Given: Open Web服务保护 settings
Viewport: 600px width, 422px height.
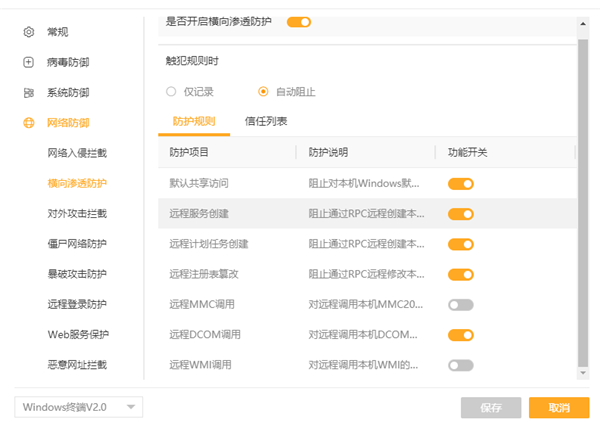Looking at the screenshot, I should (77, 334).
